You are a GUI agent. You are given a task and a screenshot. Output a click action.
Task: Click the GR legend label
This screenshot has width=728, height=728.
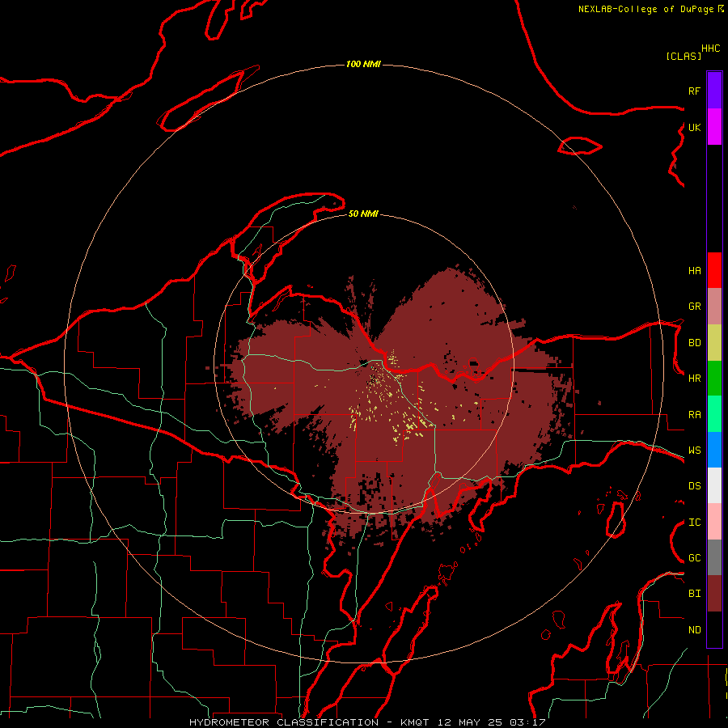pos(695,307)
